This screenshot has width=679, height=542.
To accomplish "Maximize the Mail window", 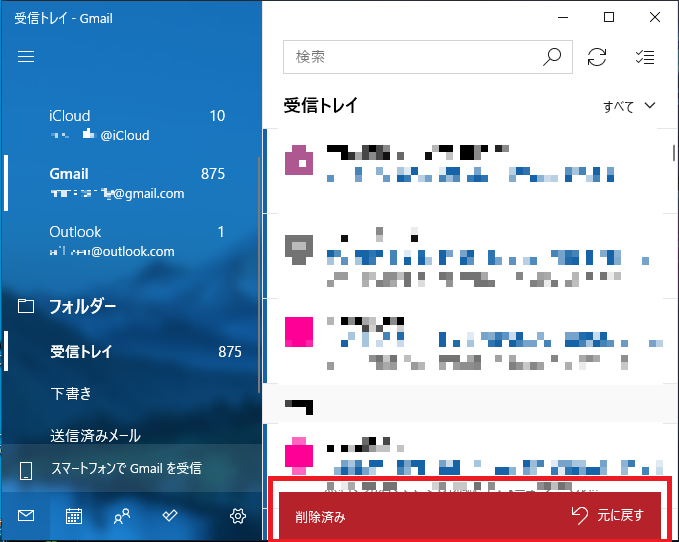I will coord(609,17).
